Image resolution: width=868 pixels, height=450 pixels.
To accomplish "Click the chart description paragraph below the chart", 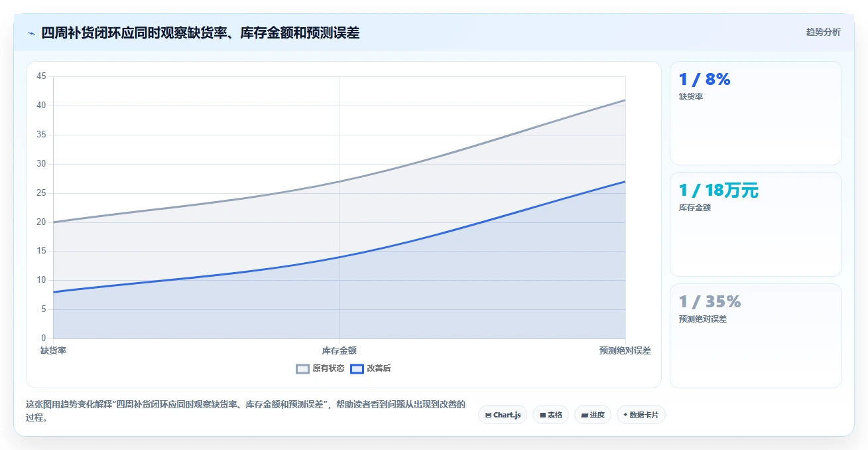I will tap(245, 411).
